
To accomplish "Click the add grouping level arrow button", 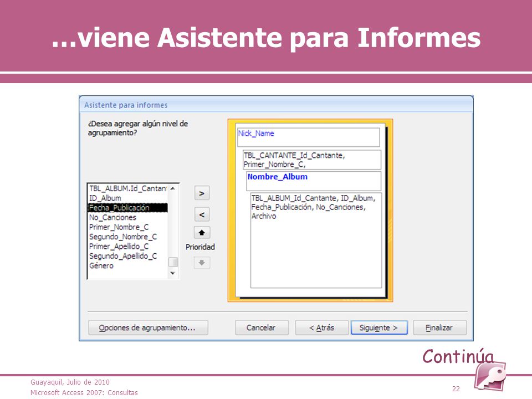I will (202, 193).
